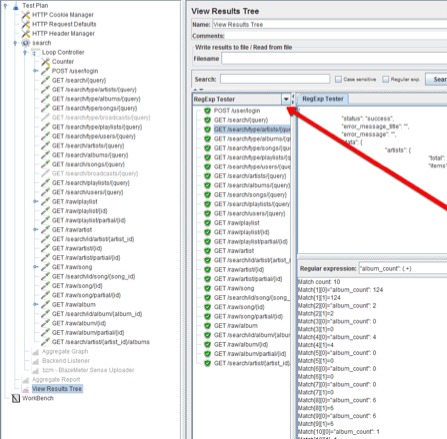Screen dimensions: 447x439
Task: Switch to the RegExp Tester tab
Action: pyautogui.click(x=323, y=99)
